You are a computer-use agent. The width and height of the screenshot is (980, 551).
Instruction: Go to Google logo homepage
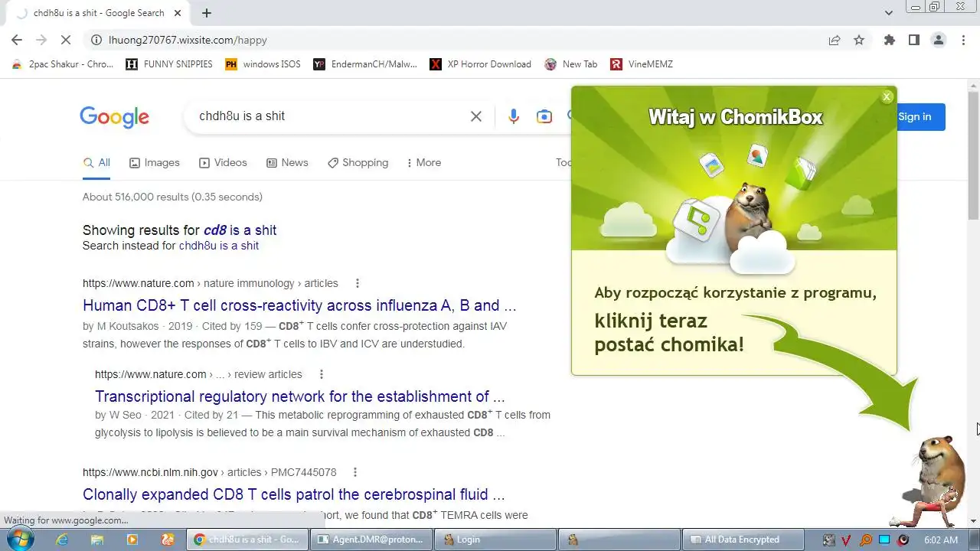[x=114, y=116]
